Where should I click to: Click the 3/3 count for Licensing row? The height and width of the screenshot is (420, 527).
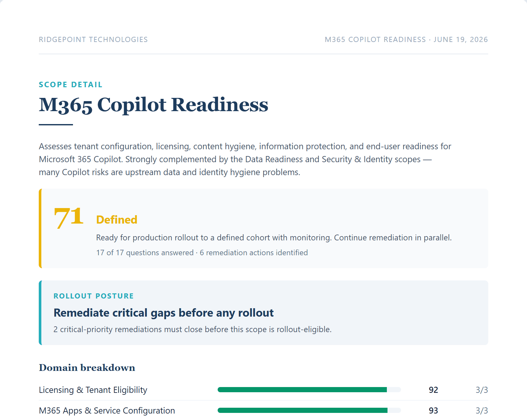[481, 390]
